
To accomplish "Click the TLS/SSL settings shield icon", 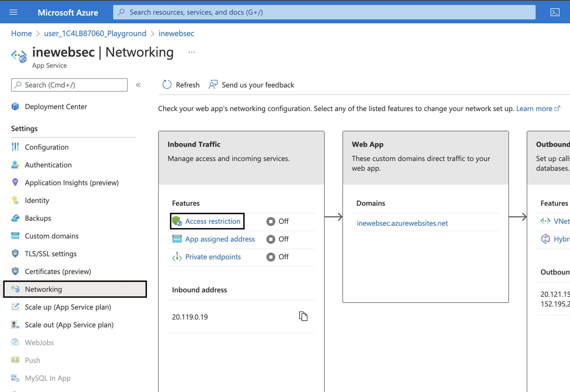I will click(15, 253).
